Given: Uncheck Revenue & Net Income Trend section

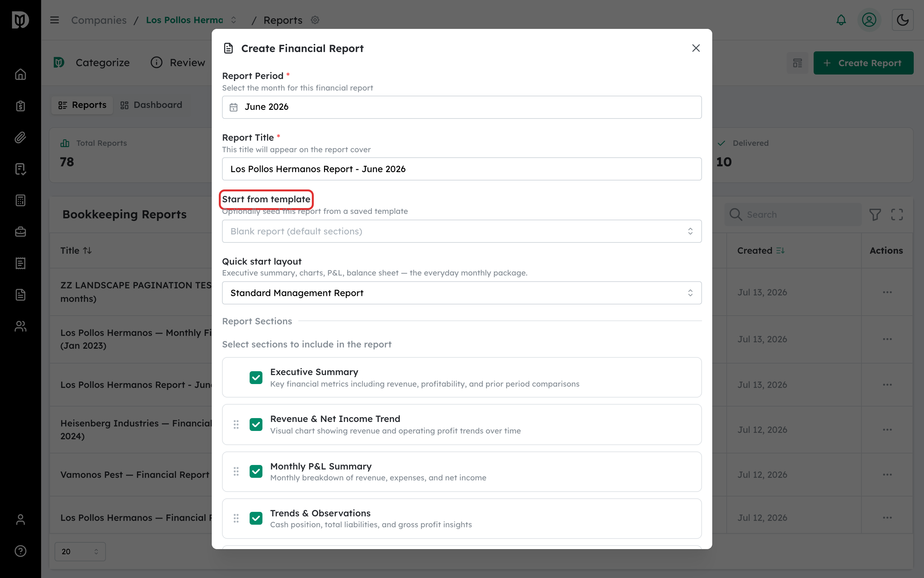Looking at the screenshot, I should coord(256,424).
